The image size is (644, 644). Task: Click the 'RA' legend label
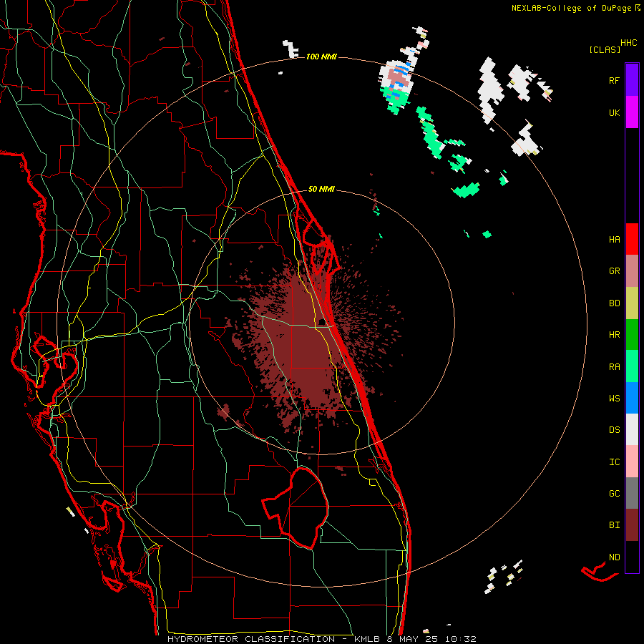(614, 366)
